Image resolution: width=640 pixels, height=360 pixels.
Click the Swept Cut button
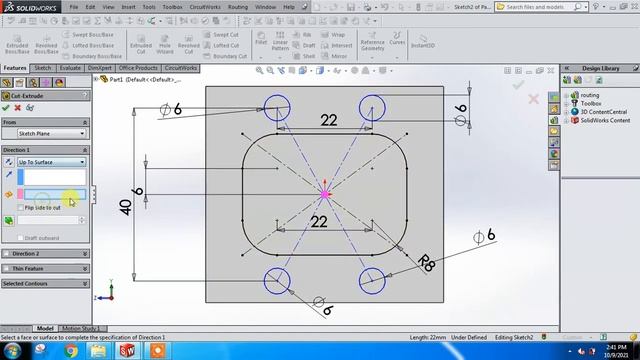tap(221, 35)
